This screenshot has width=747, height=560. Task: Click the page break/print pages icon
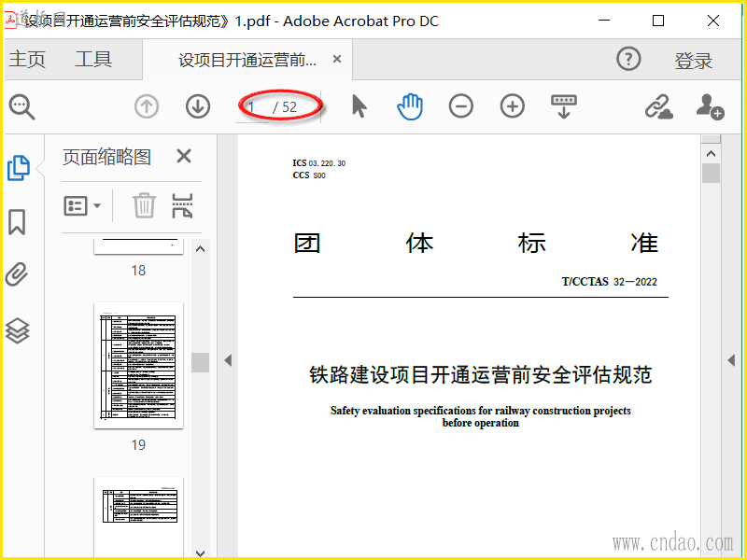coord(182,205)
